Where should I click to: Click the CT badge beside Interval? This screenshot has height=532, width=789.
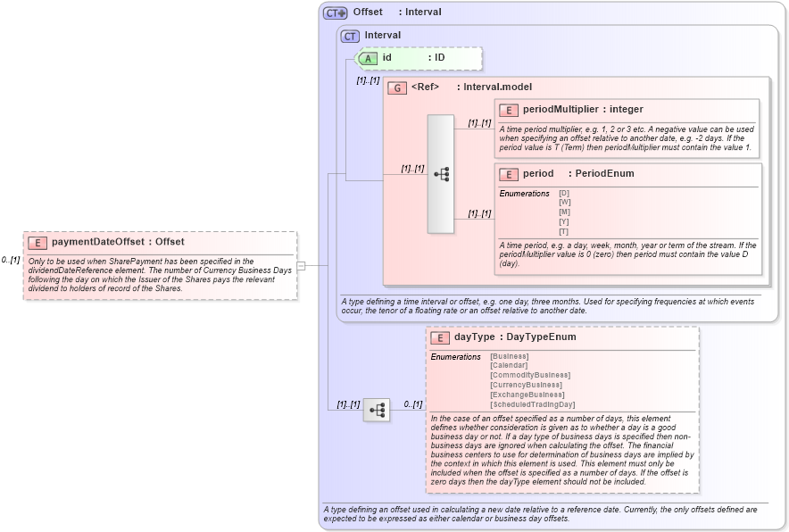click(350, 37)
